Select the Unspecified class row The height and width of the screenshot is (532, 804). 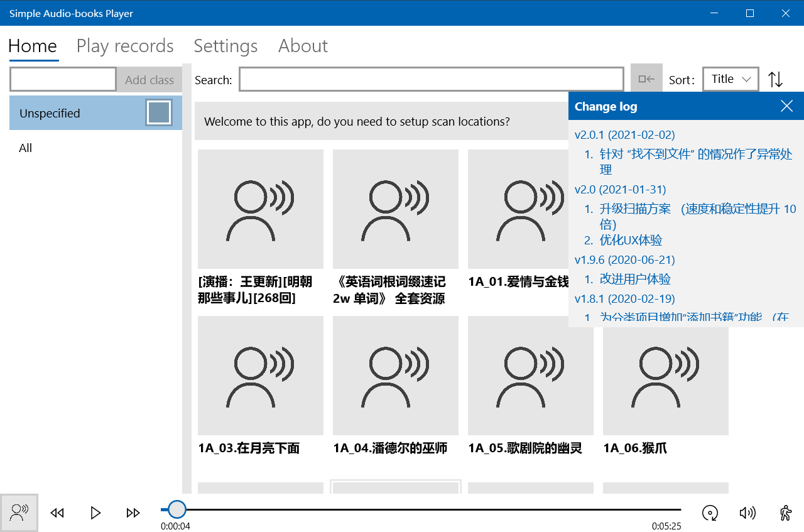point(95,113)
